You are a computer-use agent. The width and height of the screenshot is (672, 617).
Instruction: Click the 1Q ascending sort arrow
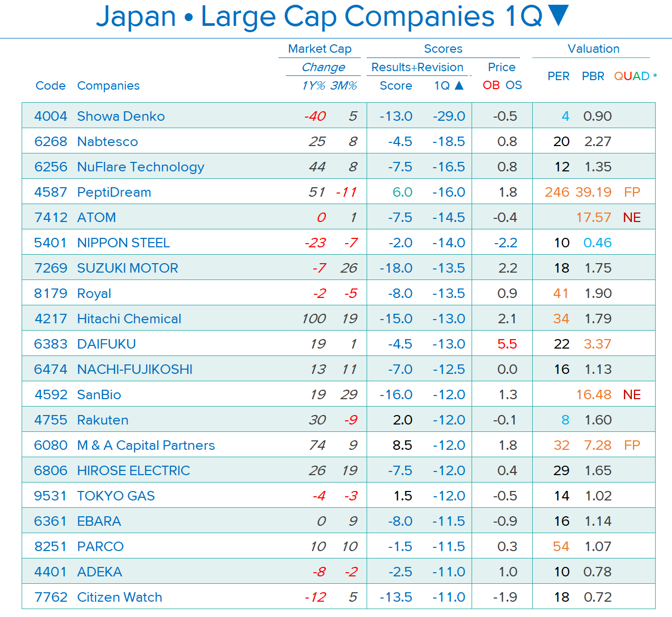pyautogui.click(x=459, y=85)
